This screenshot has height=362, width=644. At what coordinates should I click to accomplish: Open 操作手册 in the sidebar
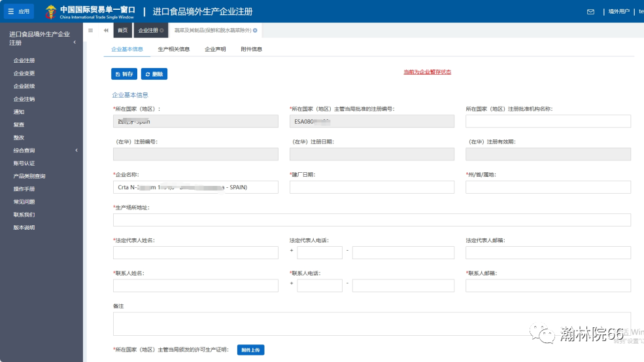pyautogui.click(x=24, y=189)
